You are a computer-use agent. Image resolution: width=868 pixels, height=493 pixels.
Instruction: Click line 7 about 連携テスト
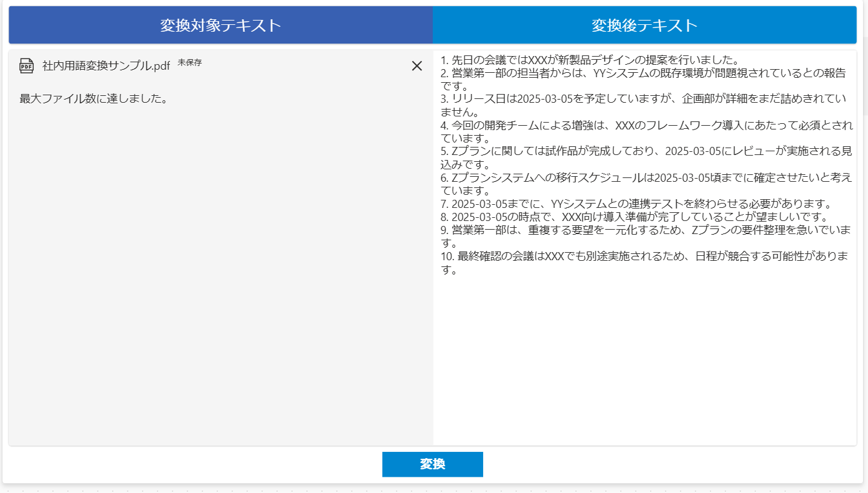[x=636, y=204]
